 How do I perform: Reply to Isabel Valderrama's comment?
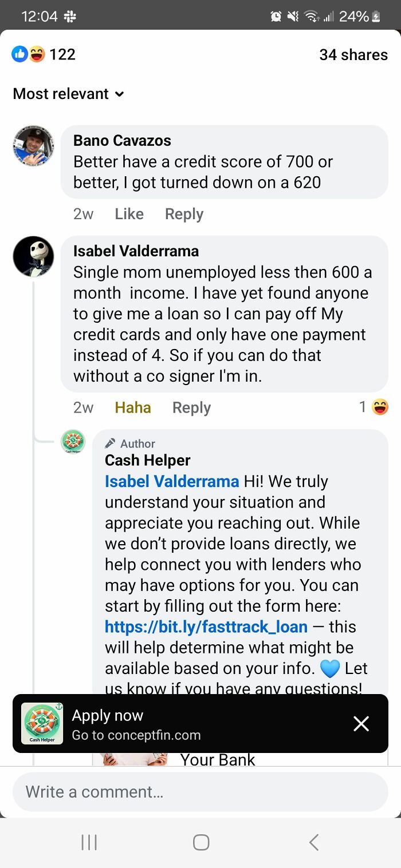pos(191,407)
